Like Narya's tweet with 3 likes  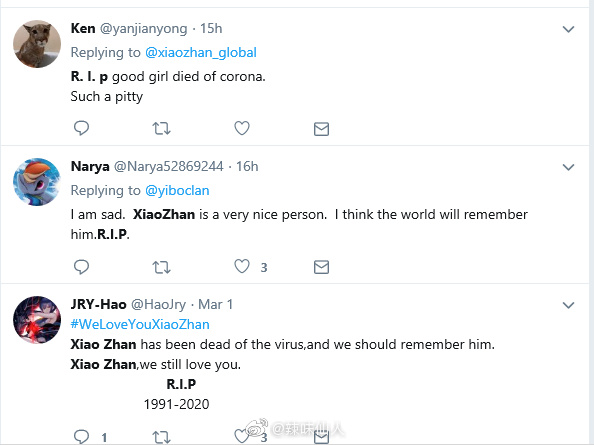pos(242,266)
